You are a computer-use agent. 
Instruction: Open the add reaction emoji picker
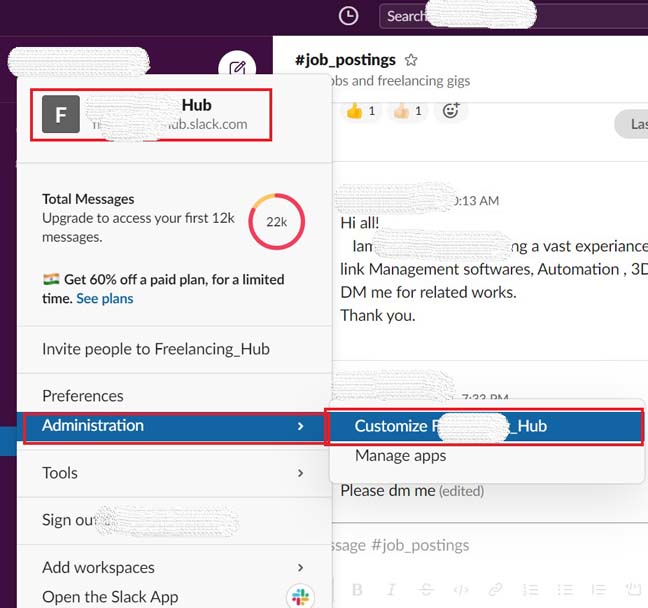pos(450,111)
